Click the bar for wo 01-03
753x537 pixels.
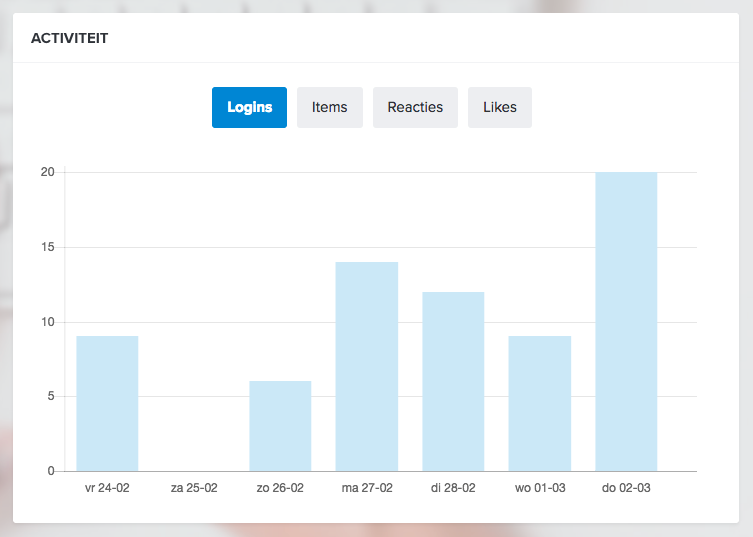(x=540, y=403)
